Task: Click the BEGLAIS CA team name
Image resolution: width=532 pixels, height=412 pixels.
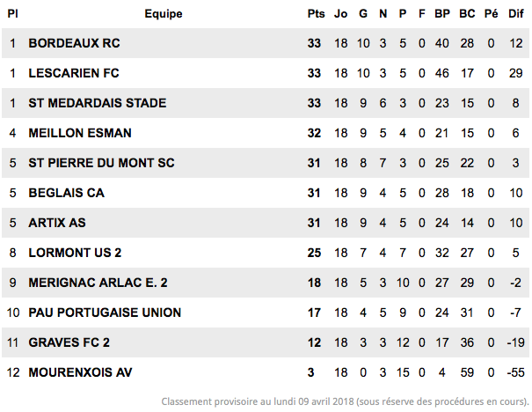Action: coord(66,193)
